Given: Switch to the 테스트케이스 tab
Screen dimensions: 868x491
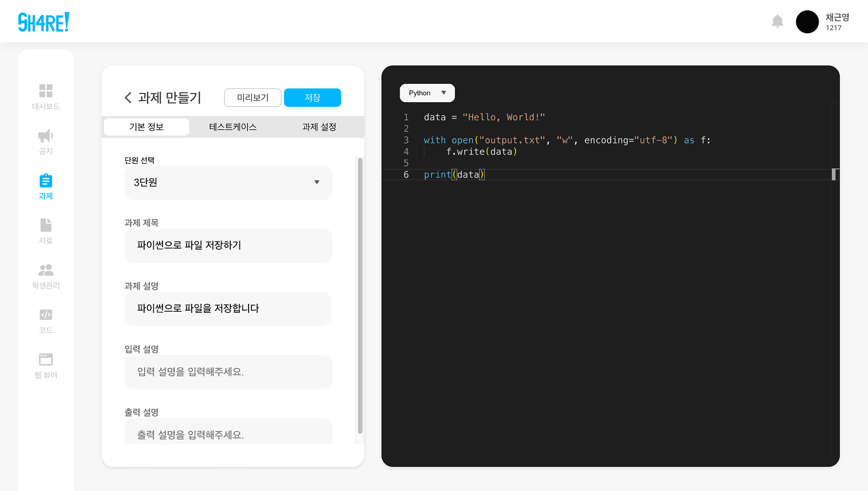Looking at the screenshot, I should [232, 127].
